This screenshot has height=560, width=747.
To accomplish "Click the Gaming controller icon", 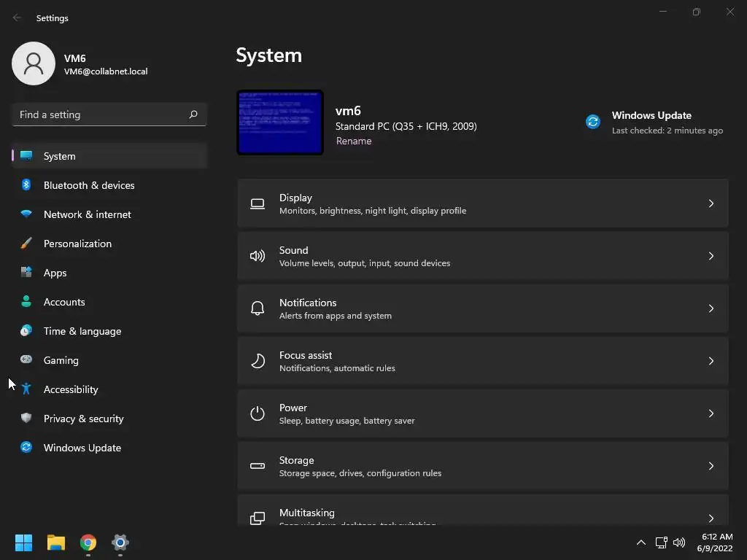I will [x=26, y=359].
